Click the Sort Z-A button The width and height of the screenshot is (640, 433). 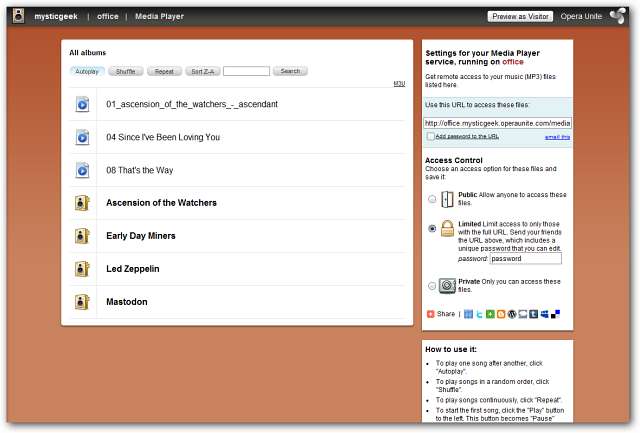203,71
